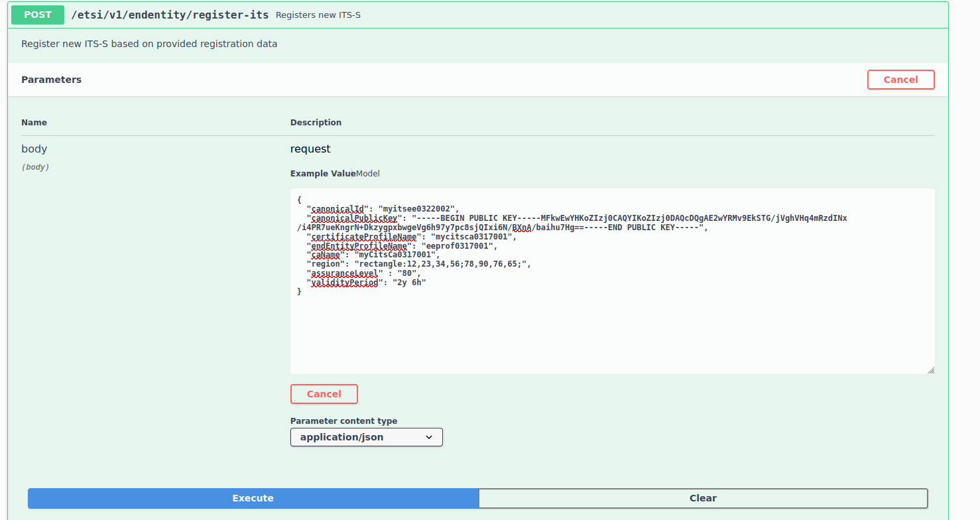
Task: Switch to the Model tab
Action: [x=368, y=173]
